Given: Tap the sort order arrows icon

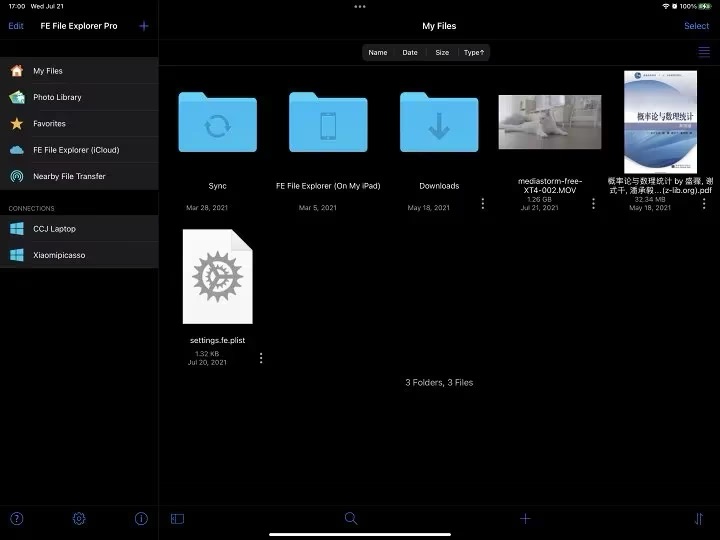Looking at the screenshot, I should click(x=698, y=519).
